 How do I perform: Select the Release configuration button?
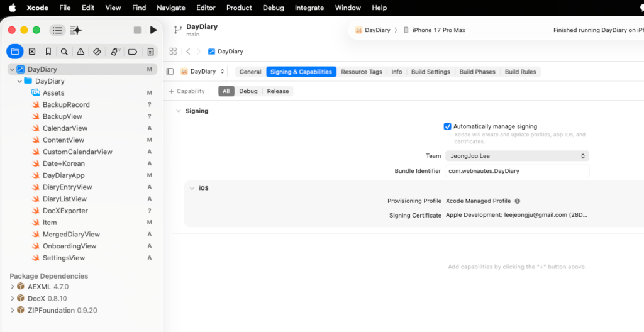(x=277, y=91)
